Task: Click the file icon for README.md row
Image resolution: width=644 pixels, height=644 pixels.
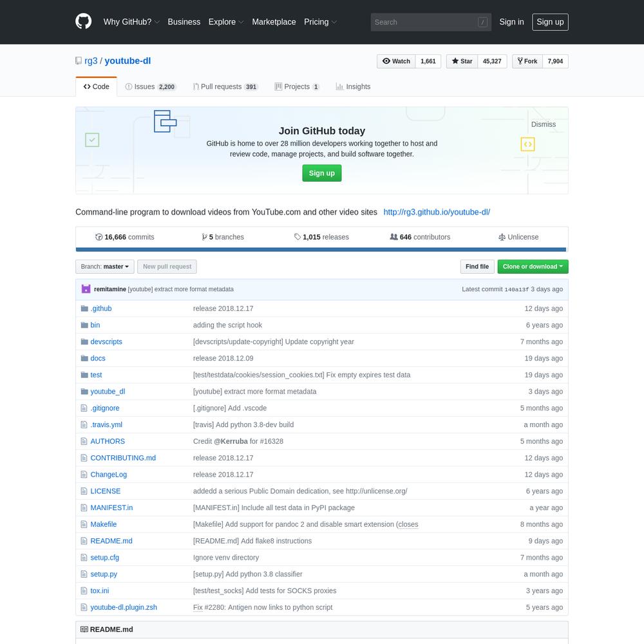Action: pyautogui.click(x=84, y=541)
